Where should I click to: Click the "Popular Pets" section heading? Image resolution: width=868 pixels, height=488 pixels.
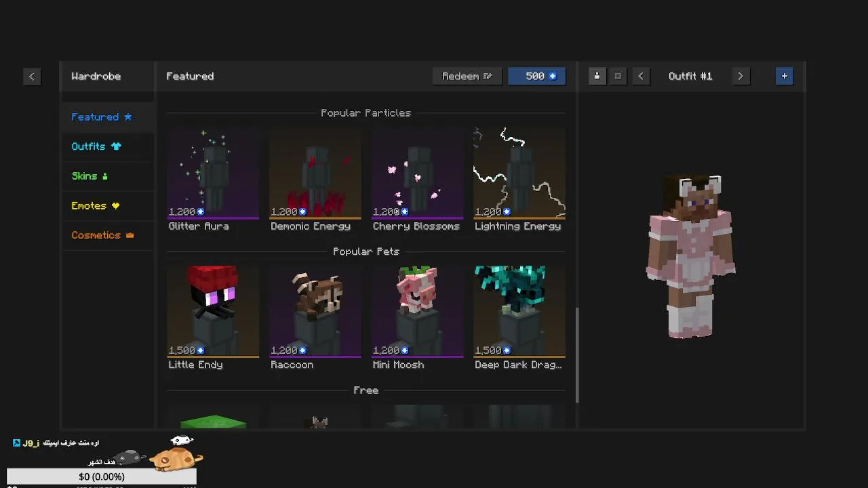[366, 251]
